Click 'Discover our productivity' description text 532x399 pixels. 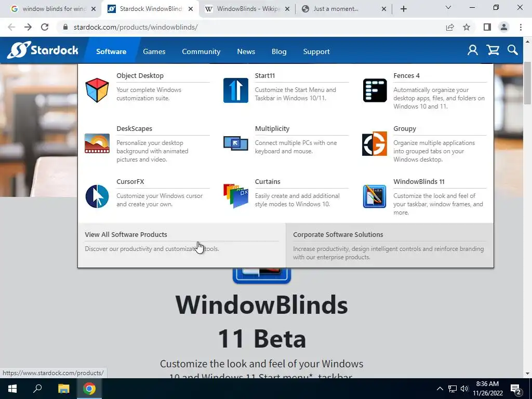point(152,249)
